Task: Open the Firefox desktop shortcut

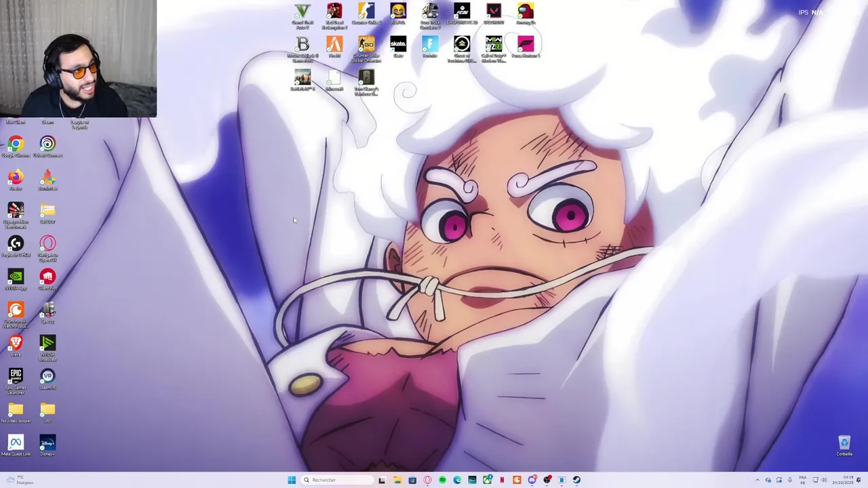Action: pyautogui.click(x=16, y=180)
